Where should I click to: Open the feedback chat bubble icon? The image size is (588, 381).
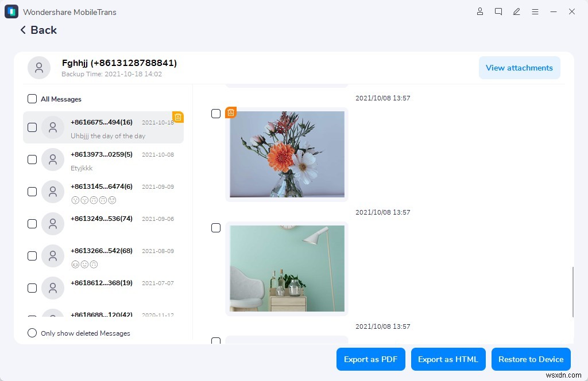[498, 11]
